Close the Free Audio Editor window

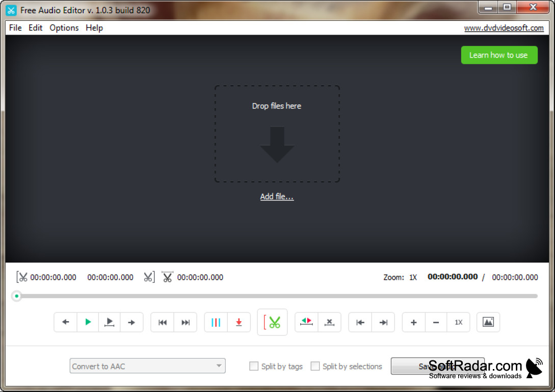(533, 8)
